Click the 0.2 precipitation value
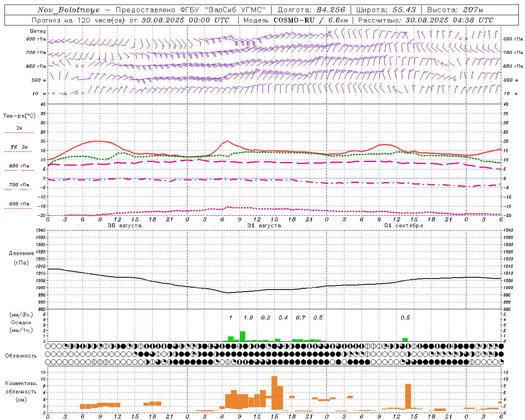 click(x=266, y=317)
